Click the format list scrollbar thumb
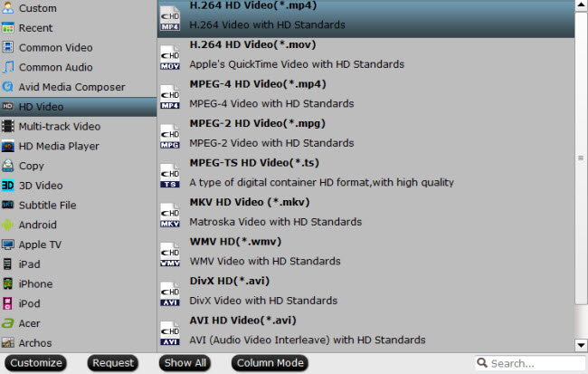 coord(581,158)
